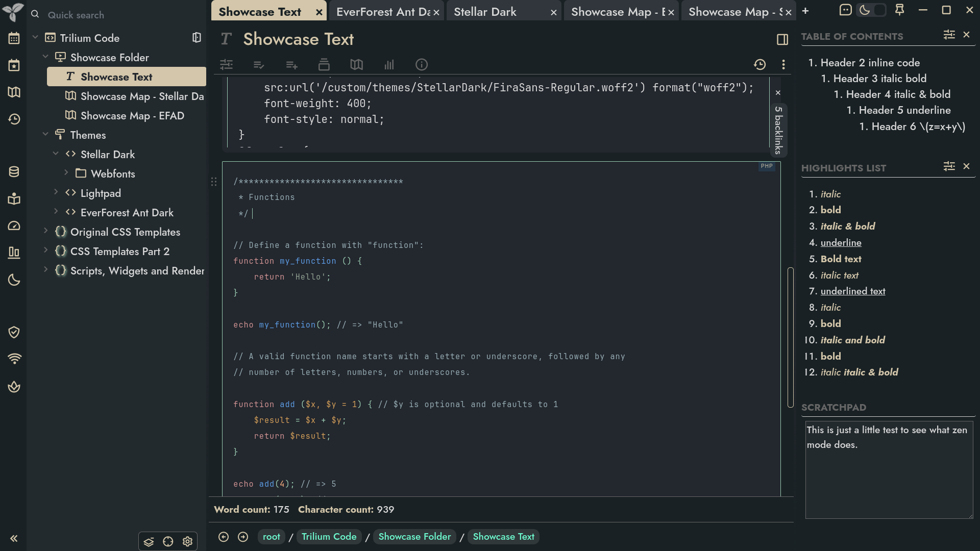Collapse the left sidebar with double chevron
The image size is (980, 551).
pyautogui.click(x=14, y=538)
